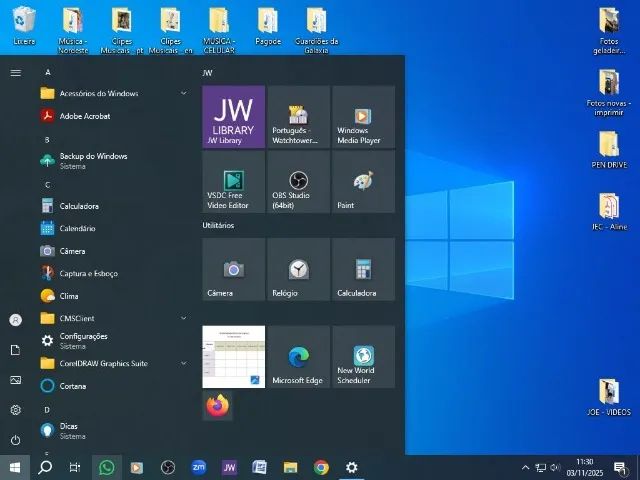Open the Relógio clock tile
640x480 pixels.
(299, 269)
